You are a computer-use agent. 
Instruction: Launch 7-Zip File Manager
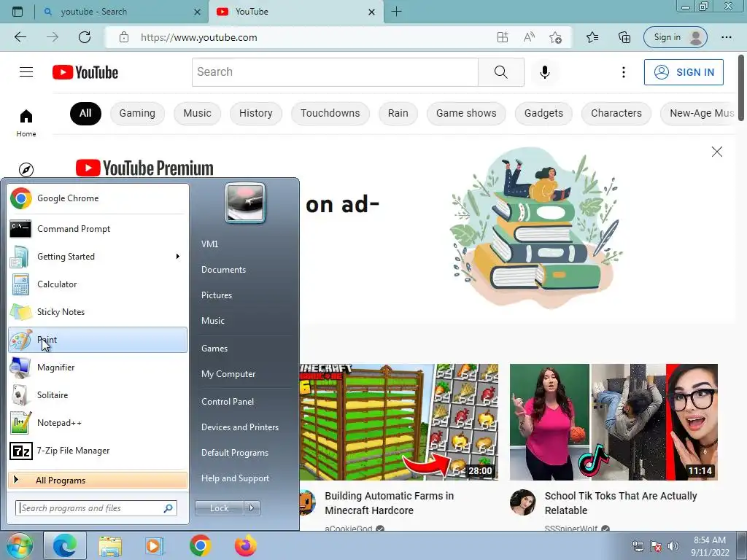click(x=98, y=451)
